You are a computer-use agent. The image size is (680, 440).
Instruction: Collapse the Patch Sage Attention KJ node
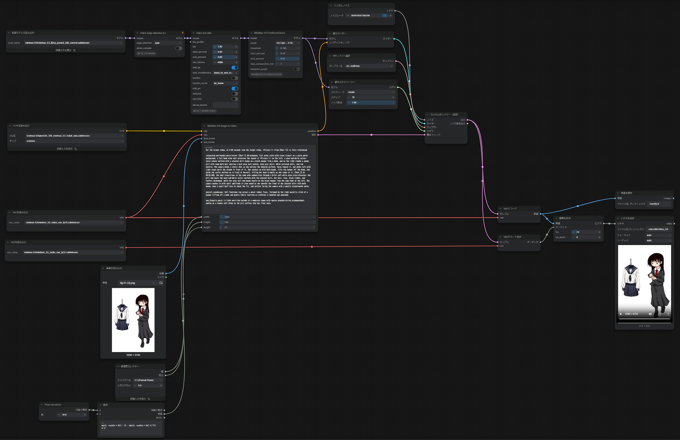137,33
